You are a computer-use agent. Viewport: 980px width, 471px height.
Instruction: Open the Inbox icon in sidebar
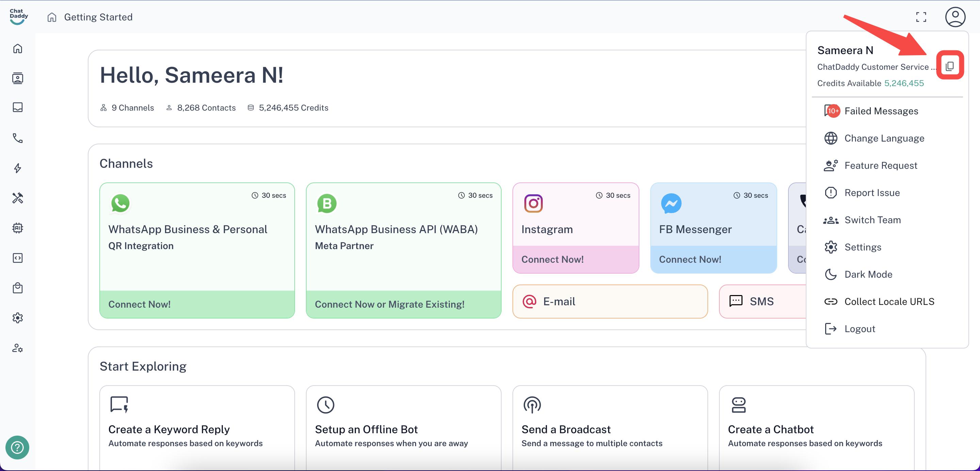[x=17, y=108]
